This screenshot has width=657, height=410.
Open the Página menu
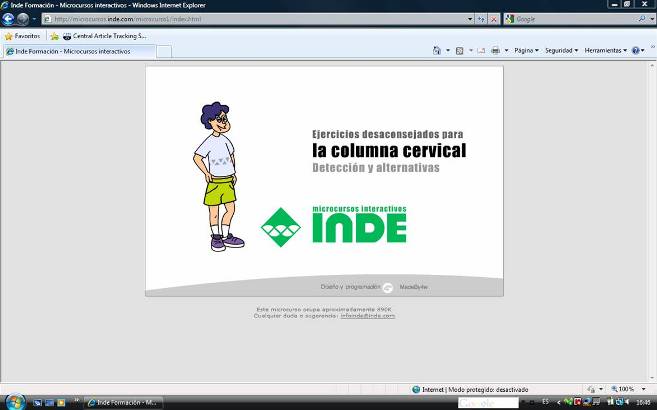click(526, 50)
